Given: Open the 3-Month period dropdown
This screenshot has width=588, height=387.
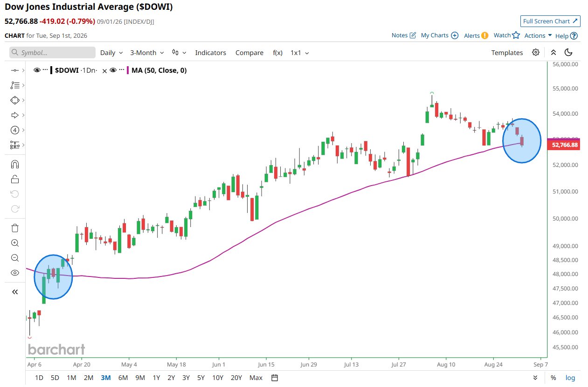Looking at the screenshot, I should pos(147,53).
